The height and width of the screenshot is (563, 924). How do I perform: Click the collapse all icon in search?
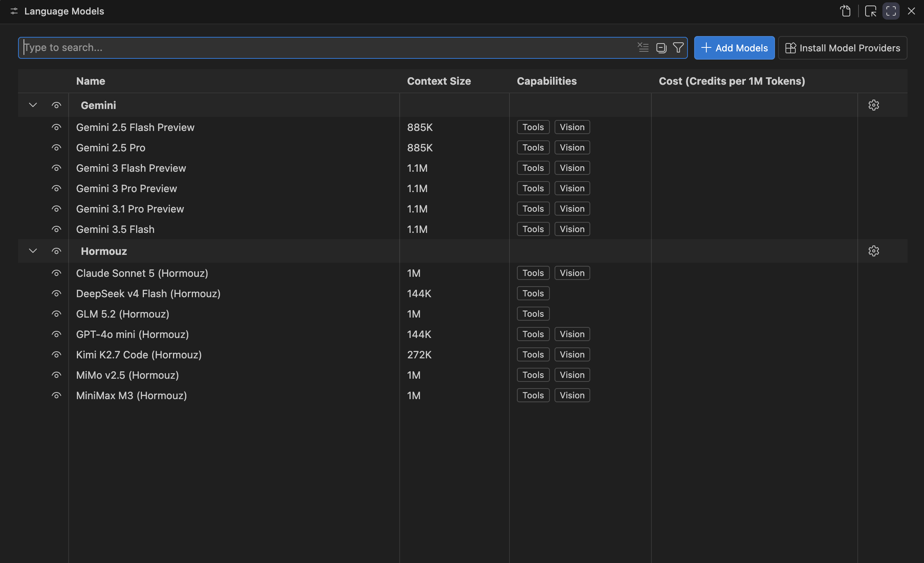point(661,48)
